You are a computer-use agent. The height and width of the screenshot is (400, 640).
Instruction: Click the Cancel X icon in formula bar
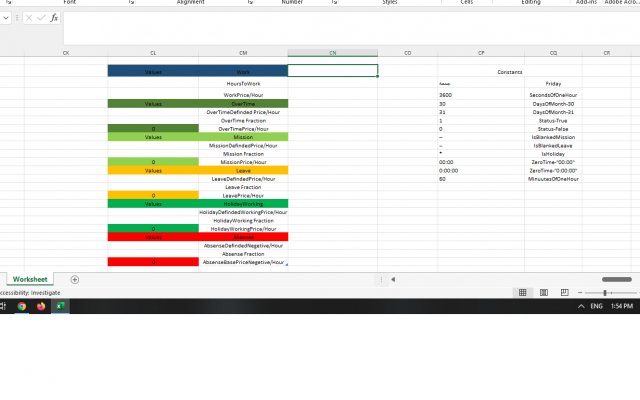click(29, 18)
